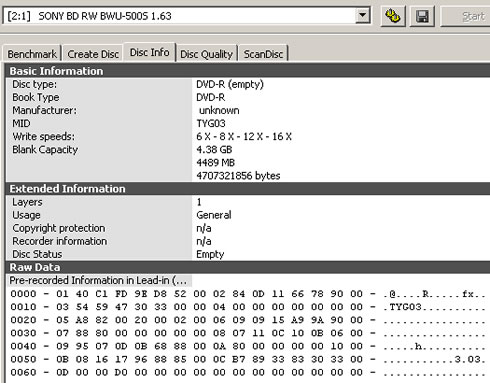Click the refresh drive icon button
Screen dimensions: 490x383
pyautogui.click(x=393, y=16)
